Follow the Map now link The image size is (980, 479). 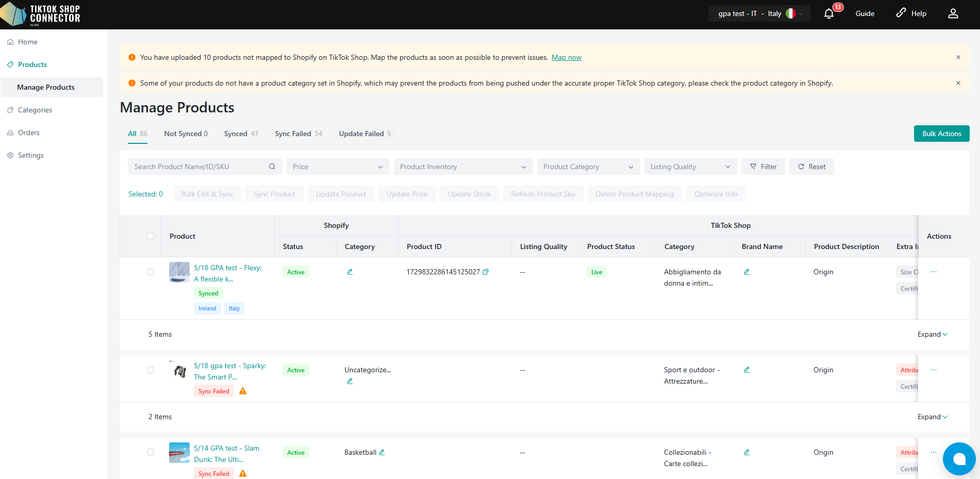pyautogui.click(x=567, y=57)
